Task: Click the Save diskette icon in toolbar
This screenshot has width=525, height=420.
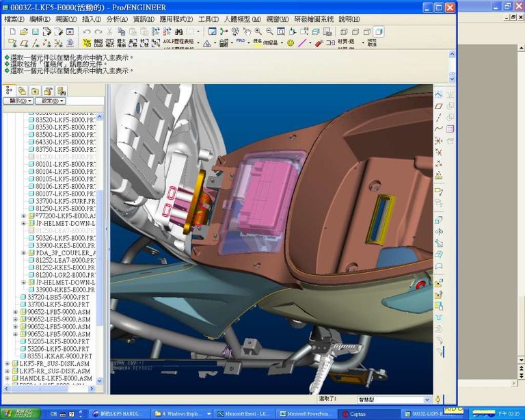Action: pos(34,31)
